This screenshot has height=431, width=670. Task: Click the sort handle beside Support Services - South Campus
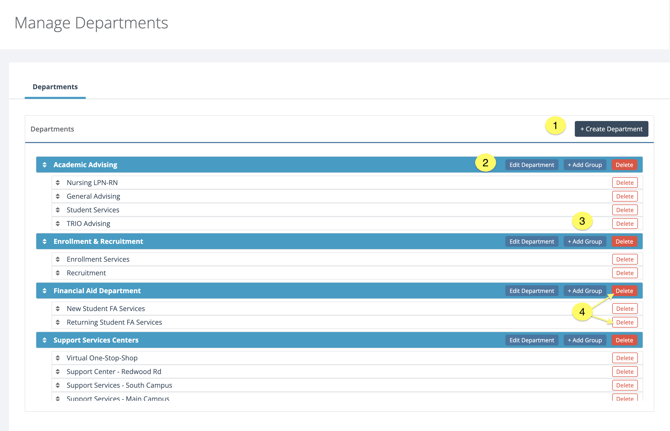pyautogui.click(x=58, y=385)
